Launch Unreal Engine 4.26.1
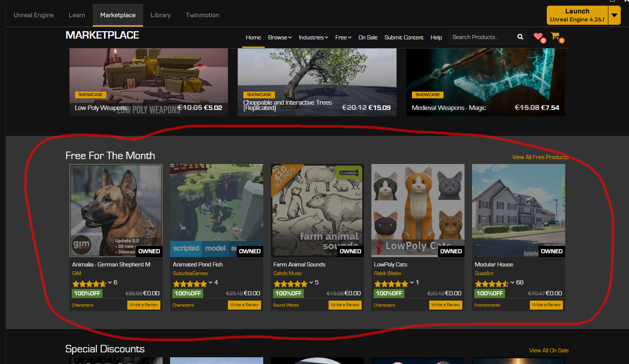The width and height of the screenshot is (629, 364). point(577,15)
